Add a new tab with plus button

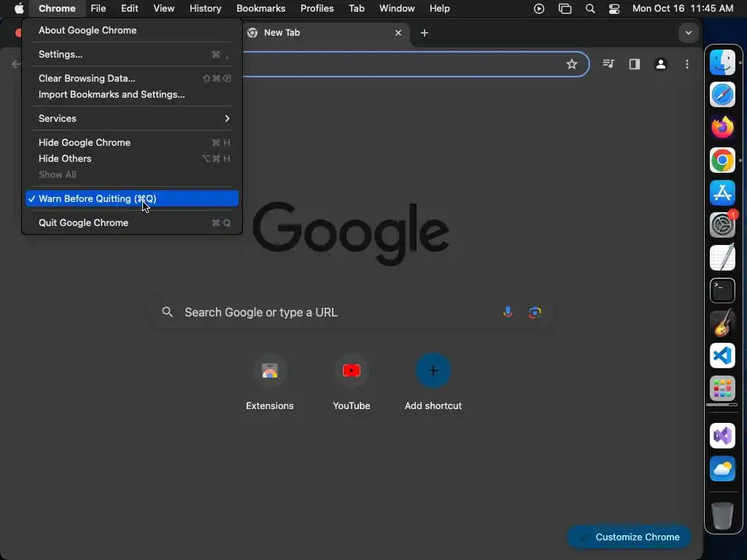pyautogui.click(x=424, y=33)
